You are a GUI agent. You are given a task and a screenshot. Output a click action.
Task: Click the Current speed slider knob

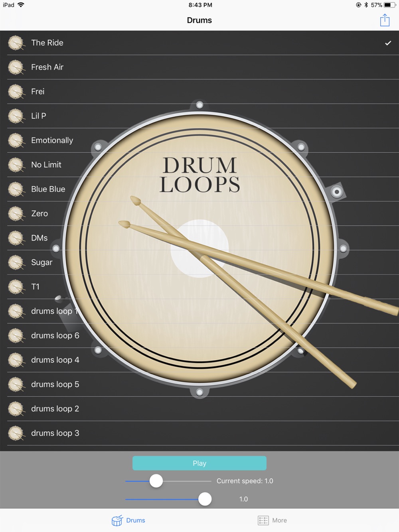(156, 481)
